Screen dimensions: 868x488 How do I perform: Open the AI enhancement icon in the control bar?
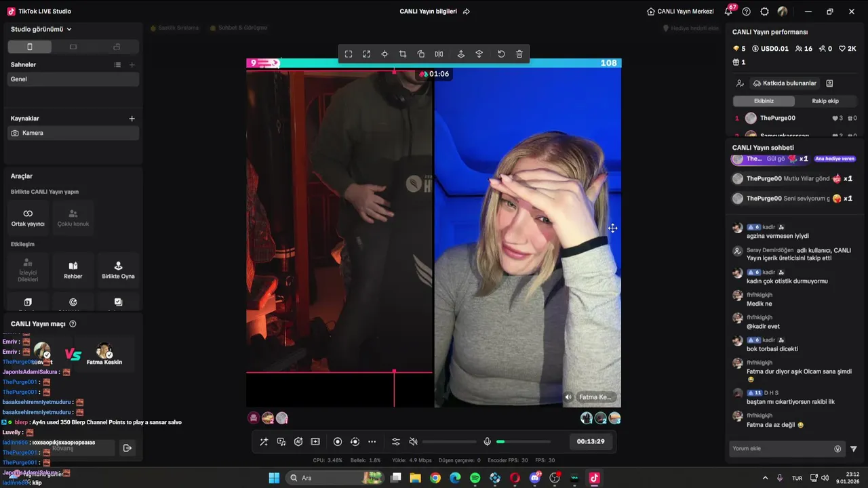298,442
